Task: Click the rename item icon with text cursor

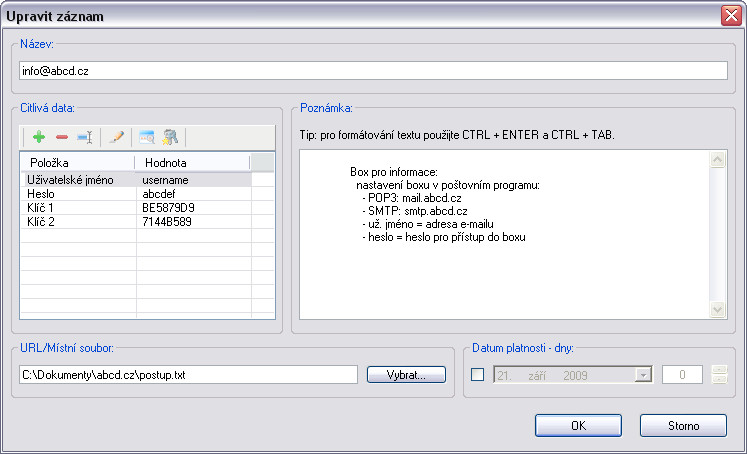Action: (85, 137)
